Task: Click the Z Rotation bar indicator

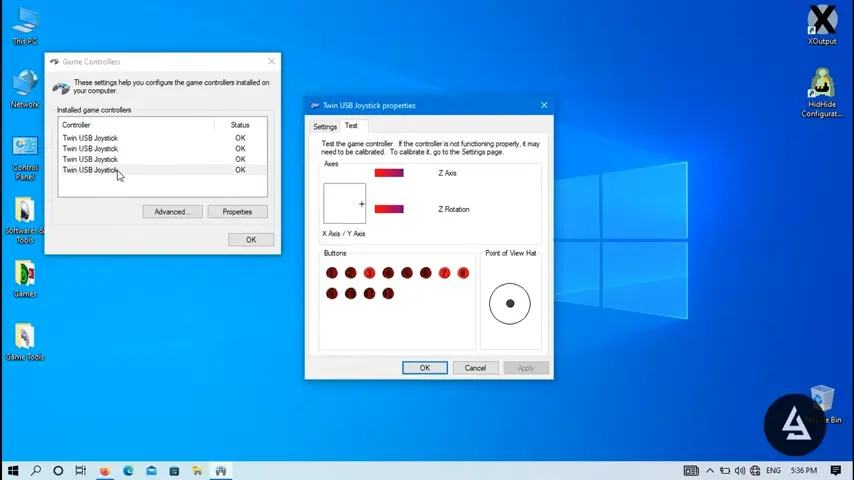Action: tap(389, 209)
